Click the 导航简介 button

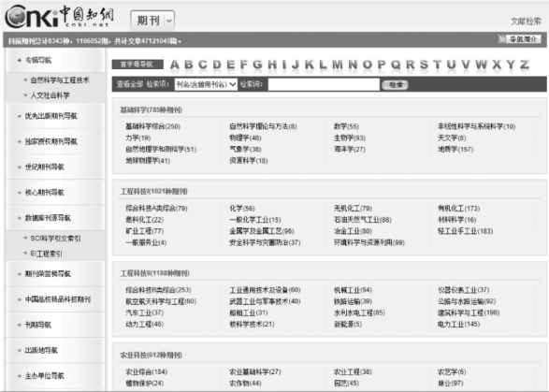point(520,39)
